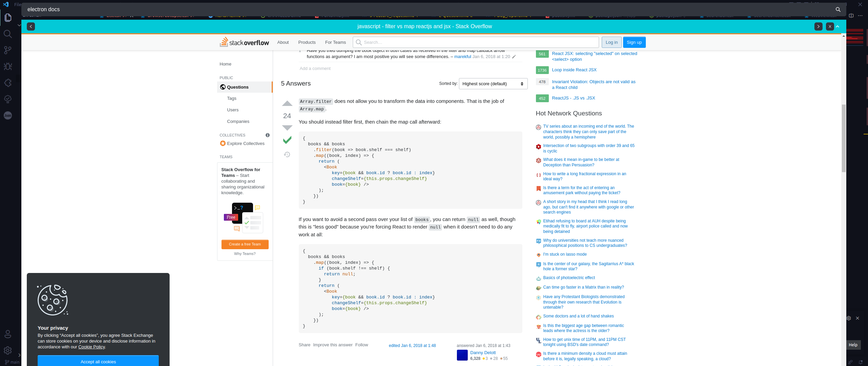
Task: Click the page vertical scrollbar thumb
Action: point(844,138)
